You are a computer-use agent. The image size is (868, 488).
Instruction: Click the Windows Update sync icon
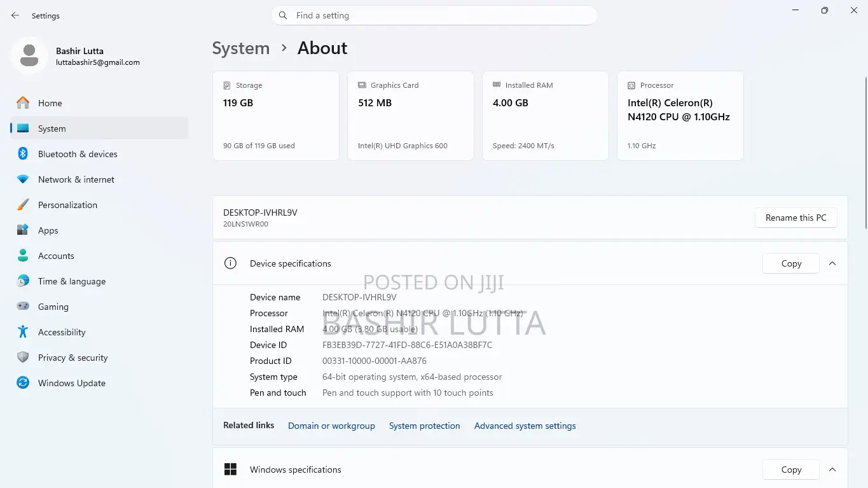23,383
